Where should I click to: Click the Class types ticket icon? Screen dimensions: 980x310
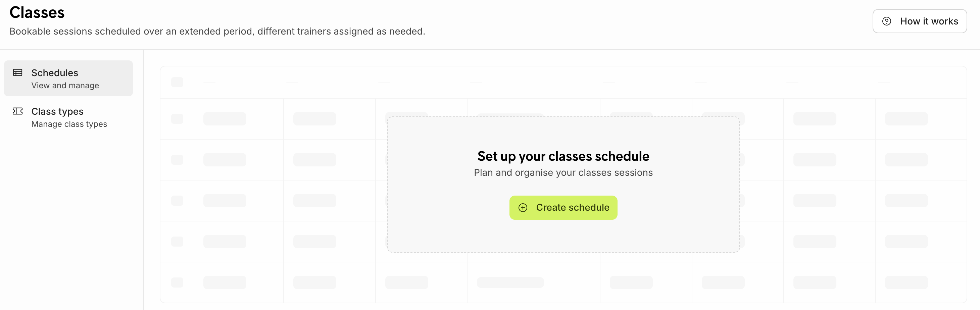[x=17, y=111]
